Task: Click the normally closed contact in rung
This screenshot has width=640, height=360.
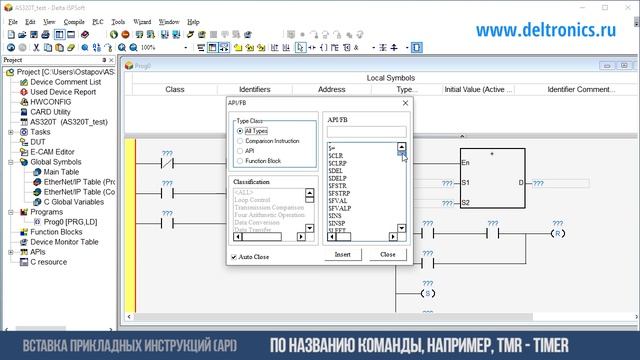Action: pos(167,164)
